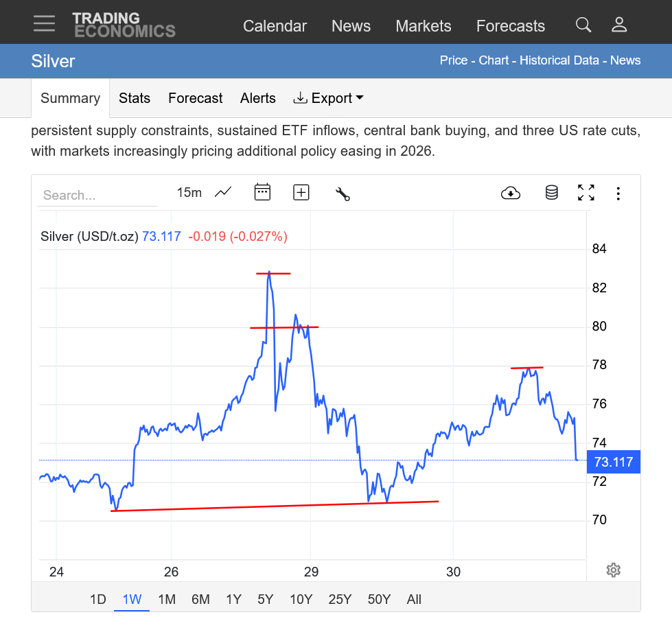Switch to the Stats tab
This screenshot has height=619, width=672.
pos(134,98)
